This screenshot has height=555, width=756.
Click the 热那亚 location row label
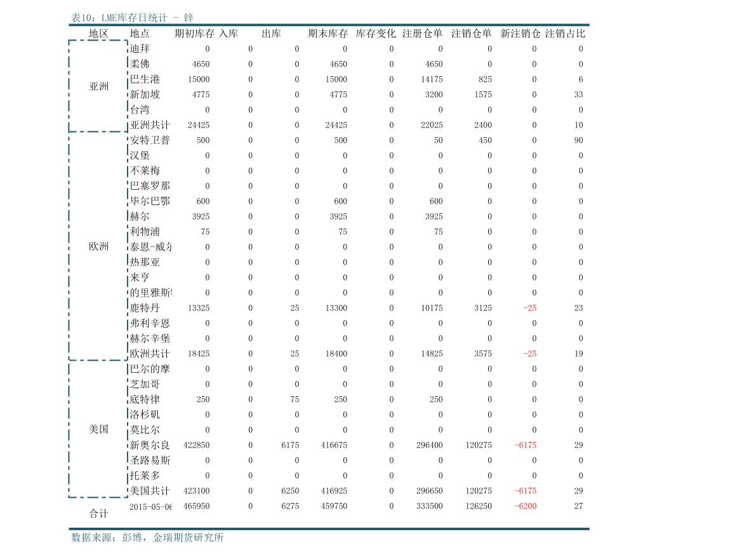145,262
